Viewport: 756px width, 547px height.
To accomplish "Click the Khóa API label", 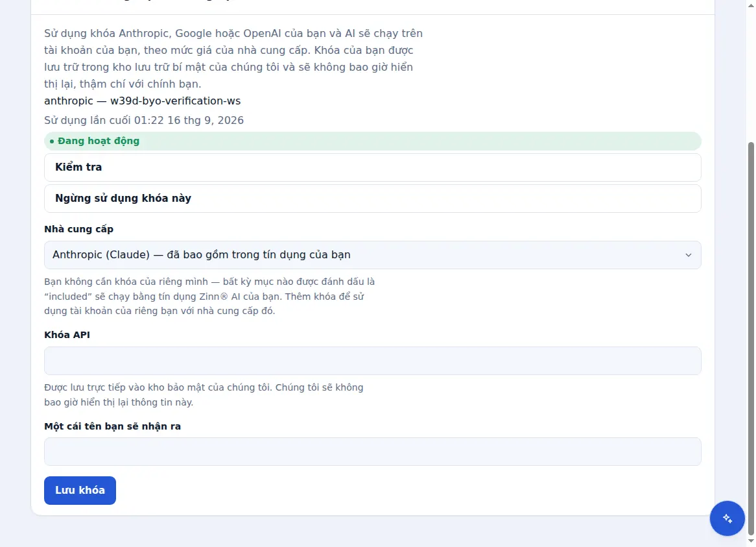I will [x=67, y=335].
